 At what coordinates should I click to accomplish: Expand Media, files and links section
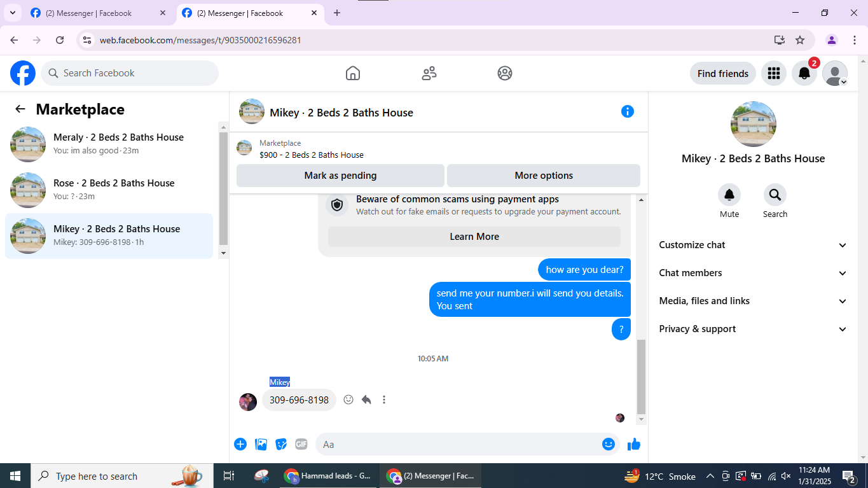754,301
